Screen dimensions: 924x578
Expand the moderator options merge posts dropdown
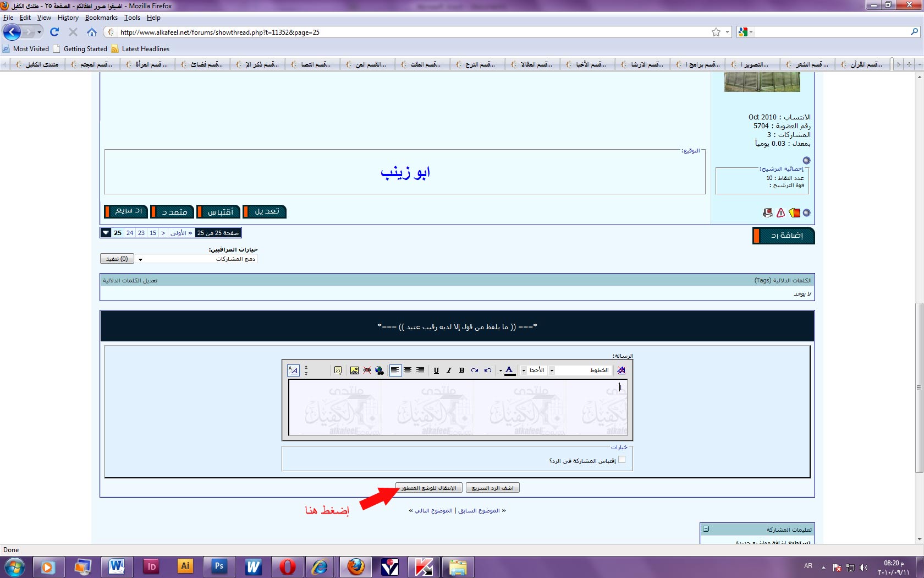(x=141, y=259)
